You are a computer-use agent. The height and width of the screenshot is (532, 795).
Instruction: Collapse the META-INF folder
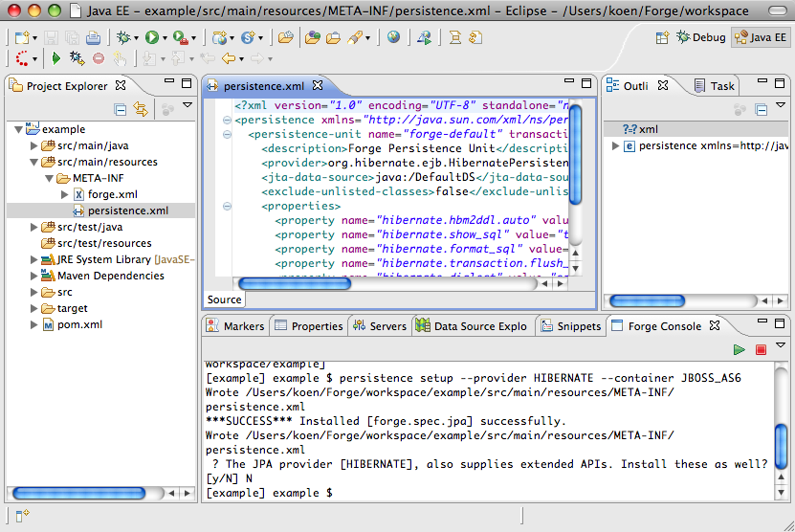click(49, 179)
